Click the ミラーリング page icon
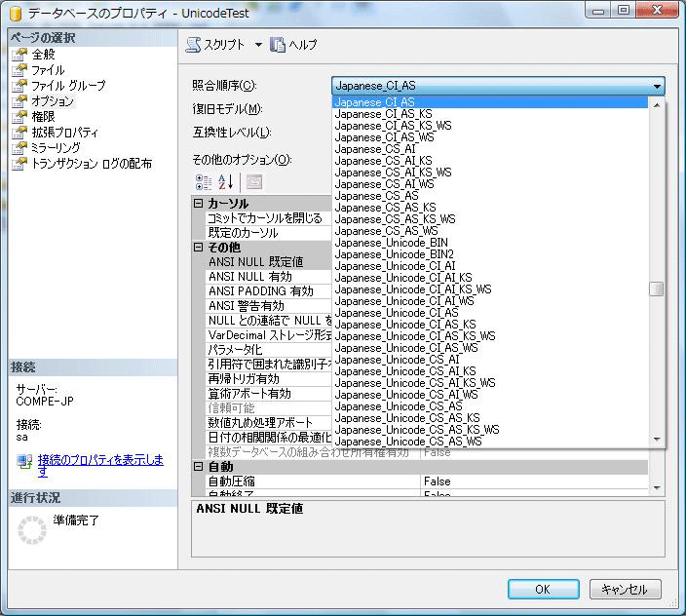 pyautogui.click(x=19, y=148)
